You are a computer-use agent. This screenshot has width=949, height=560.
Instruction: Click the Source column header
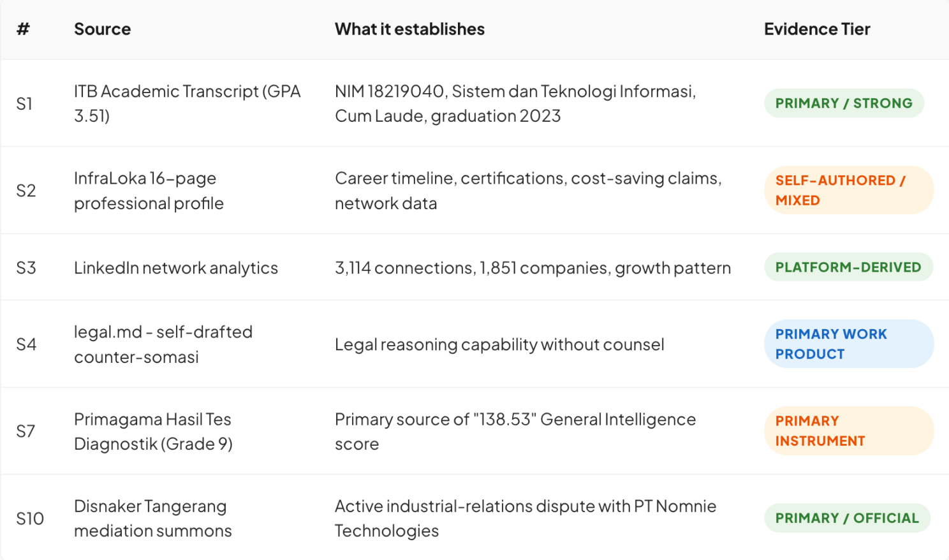(x=102, y=29)
